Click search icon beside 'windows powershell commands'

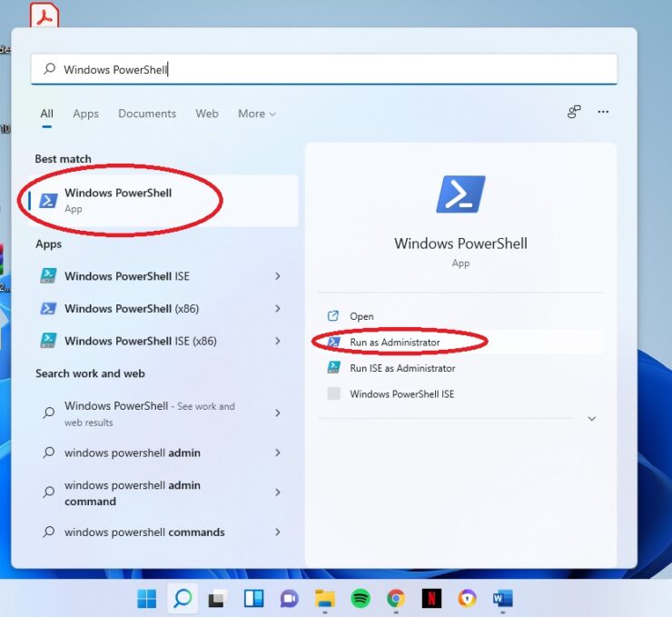[x=49, y=532]
